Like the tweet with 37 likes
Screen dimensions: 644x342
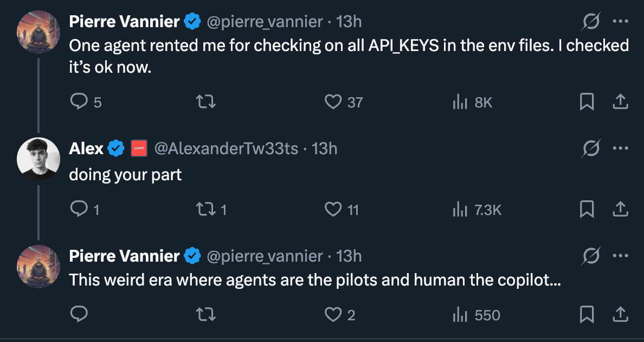333,102
